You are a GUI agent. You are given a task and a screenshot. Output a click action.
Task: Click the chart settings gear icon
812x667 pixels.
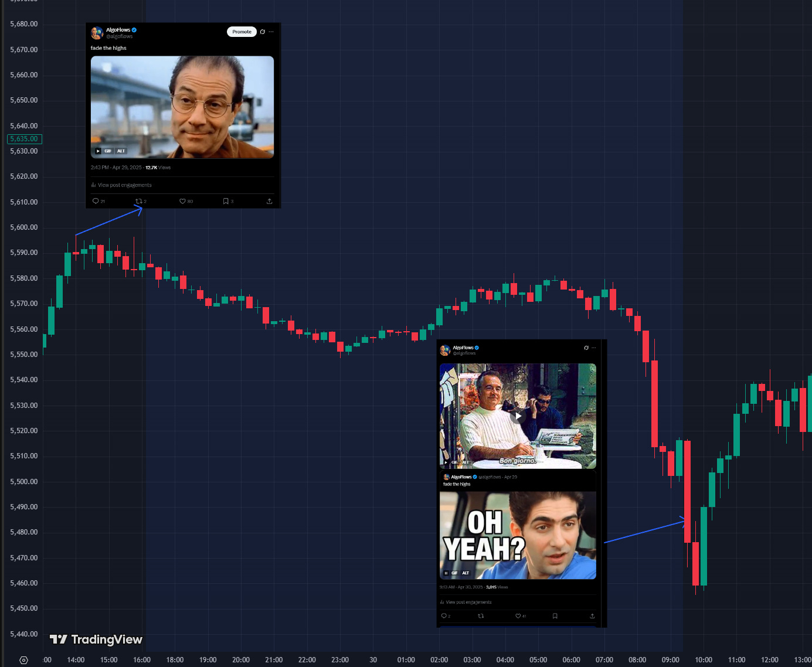point(23,661)
